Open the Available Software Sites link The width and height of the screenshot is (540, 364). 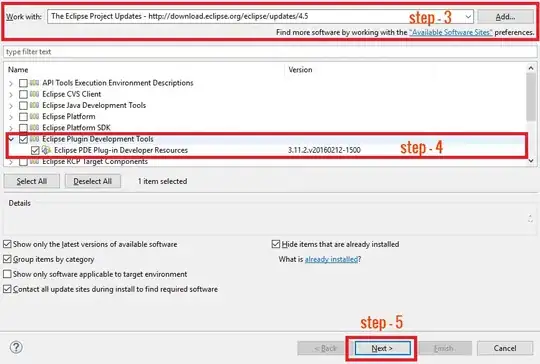pos(451,32)
